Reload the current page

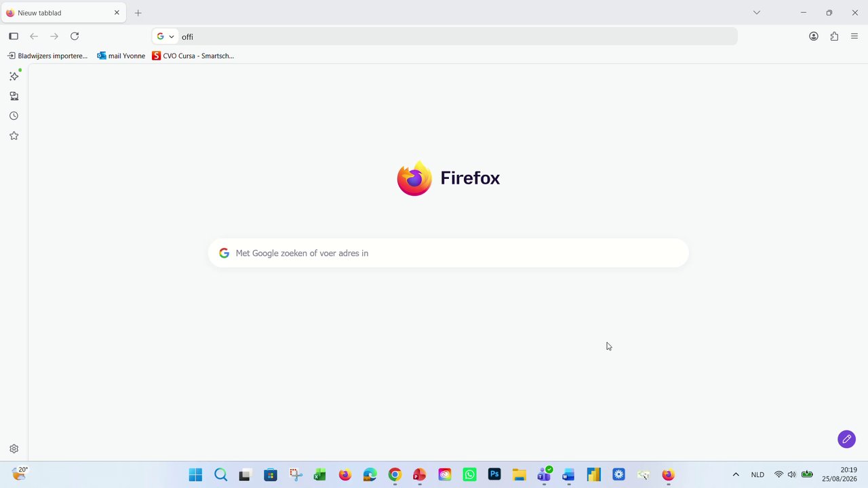point(75,36)
